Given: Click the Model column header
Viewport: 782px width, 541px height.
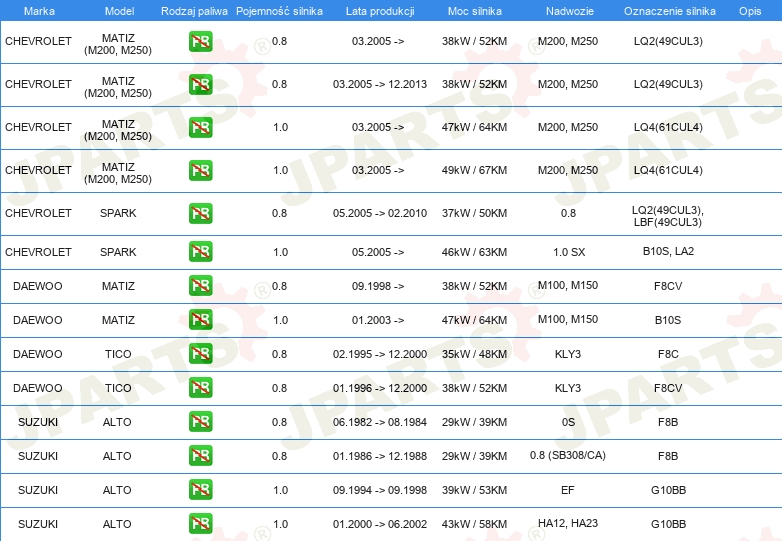Looking at the screenshot, I should point(119,11).
